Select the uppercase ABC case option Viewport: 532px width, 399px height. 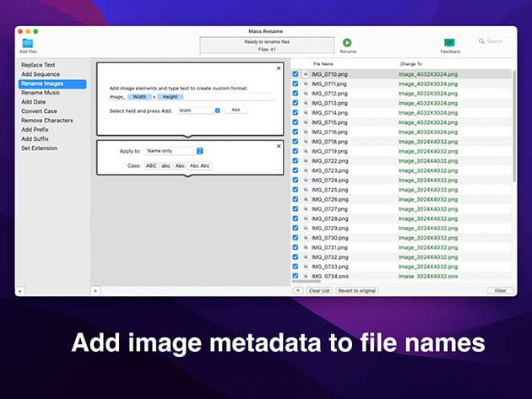(151, 166)
